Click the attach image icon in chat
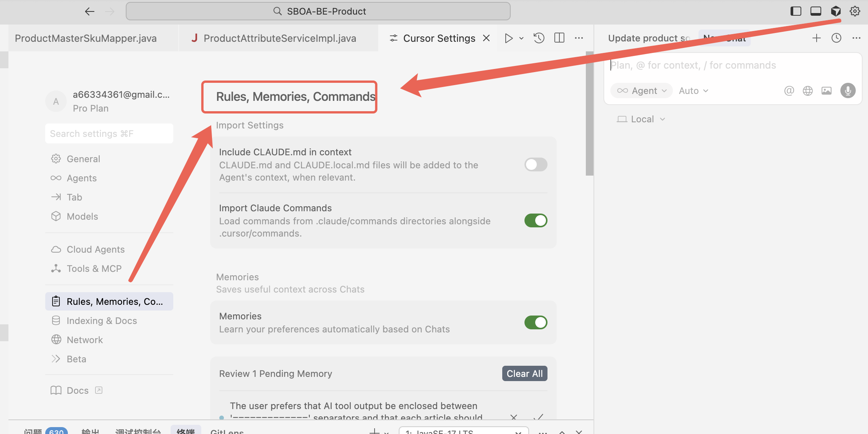The image size is (868, 434). [826, 91]
